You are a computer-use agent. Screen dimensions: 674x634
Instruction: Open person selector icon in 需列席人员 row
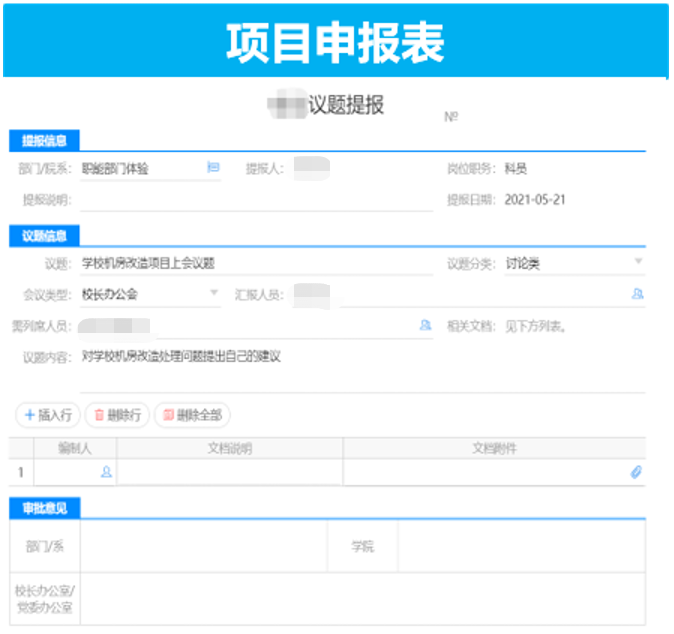click(425, 325)
